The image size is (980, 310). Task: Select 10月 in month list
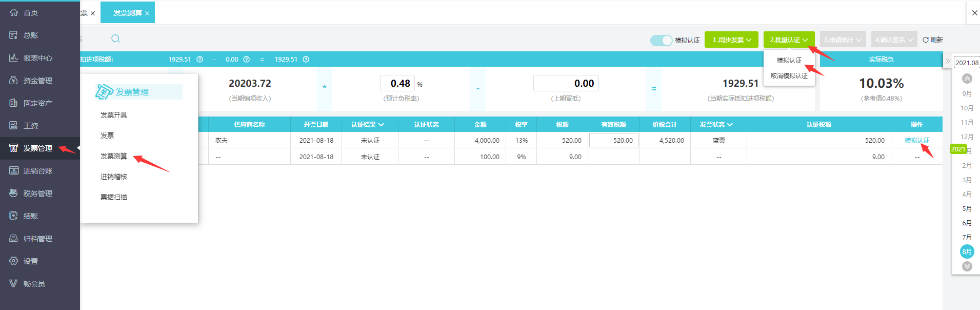click(x=967, y=108)
